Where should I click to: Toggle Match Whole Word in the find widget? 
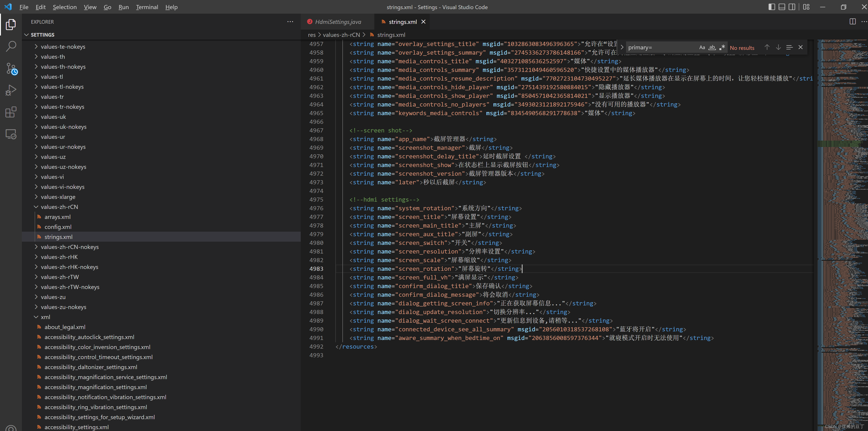712,47
